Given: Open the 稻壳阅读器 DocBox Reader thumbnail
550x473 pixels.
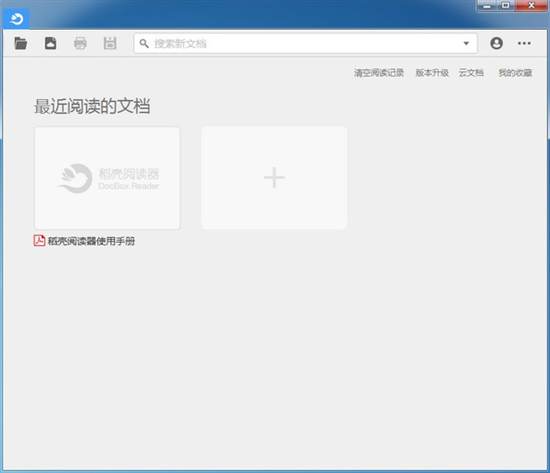Looking at the screenshot, I should [x=107, y=178].
